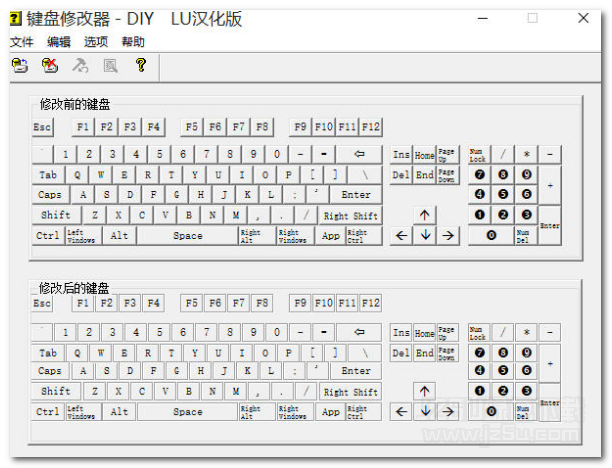Click Ins key in 修改前的键盘
The height and width of the screenshot is (468, 612).
401,155
